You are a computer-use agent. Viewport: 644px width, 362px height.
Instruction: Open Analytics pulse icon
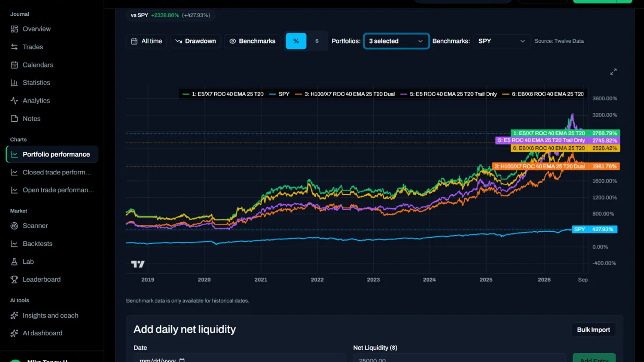pos(14,101)
